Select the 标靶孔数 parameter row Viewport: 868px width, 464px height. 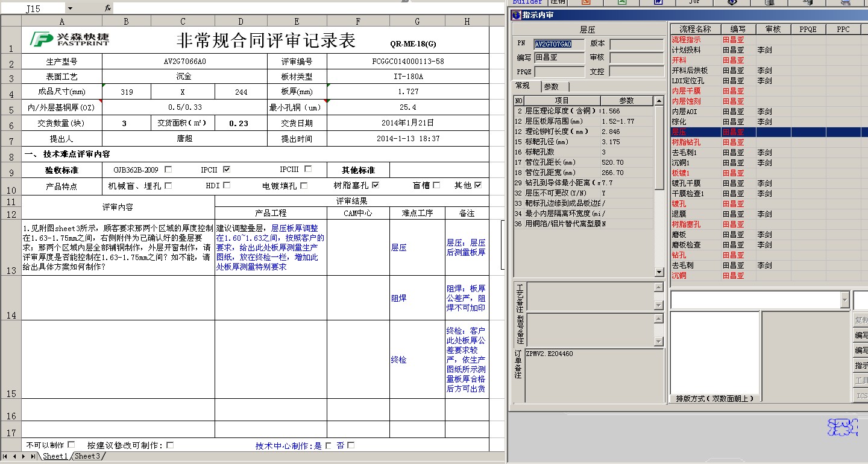(x=583, y=152)
